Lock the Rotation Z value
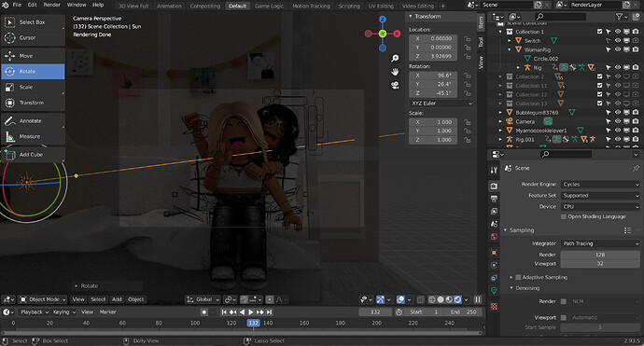The height and width of the screenshot is (346, 644). click(x=468, y=93)
